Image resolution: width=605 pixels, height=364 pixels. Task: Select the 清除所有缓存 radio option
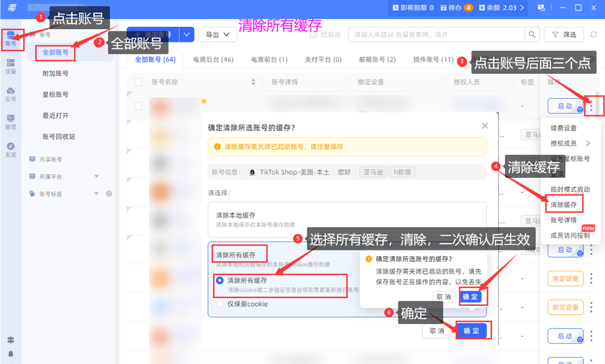coord(220,280)
